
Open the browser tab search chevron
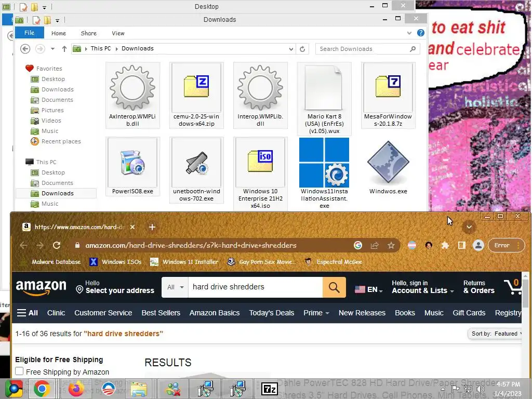coord(469,227)
